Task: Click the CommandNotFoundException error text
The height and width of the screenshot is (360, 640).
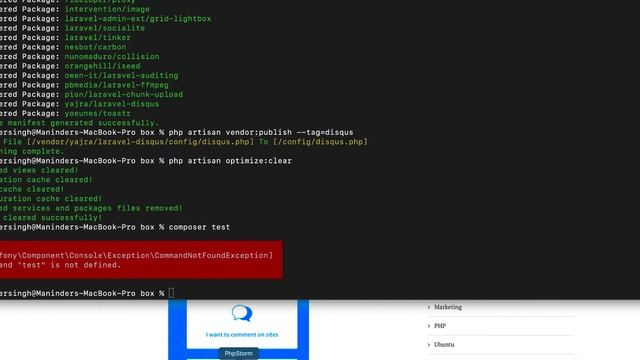Action: click(136, 256)
